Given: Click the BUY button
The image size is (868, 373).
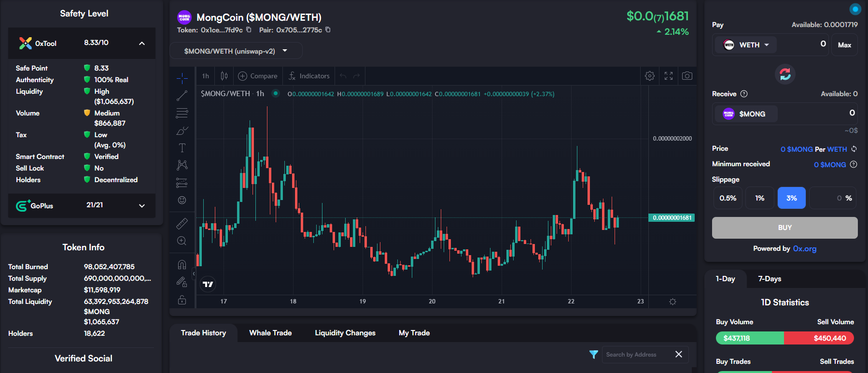Looking at the screenshot, I should pyautogui.click(x=785, y=228).
